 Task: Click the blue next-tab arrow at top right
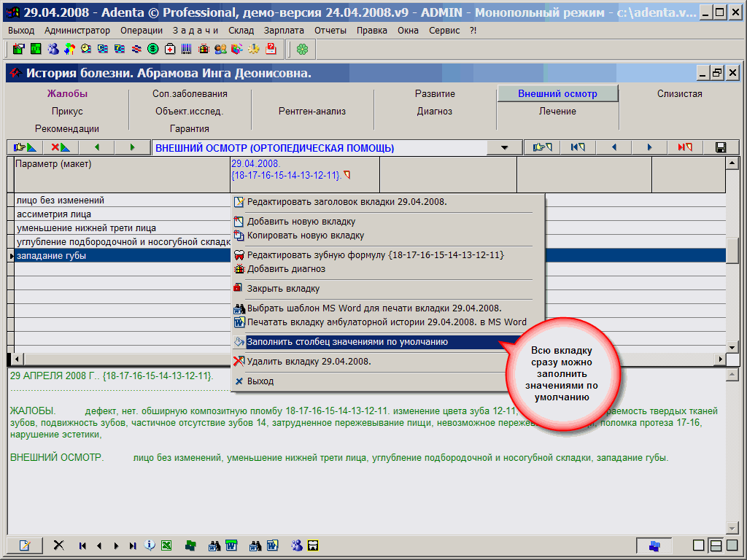(x=649, y=147)
